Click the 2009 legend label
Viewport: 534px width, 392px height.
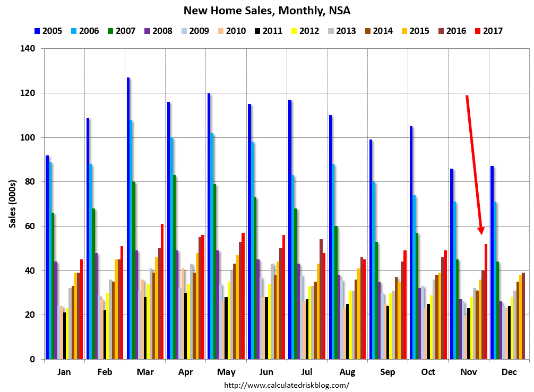point(199,31)
